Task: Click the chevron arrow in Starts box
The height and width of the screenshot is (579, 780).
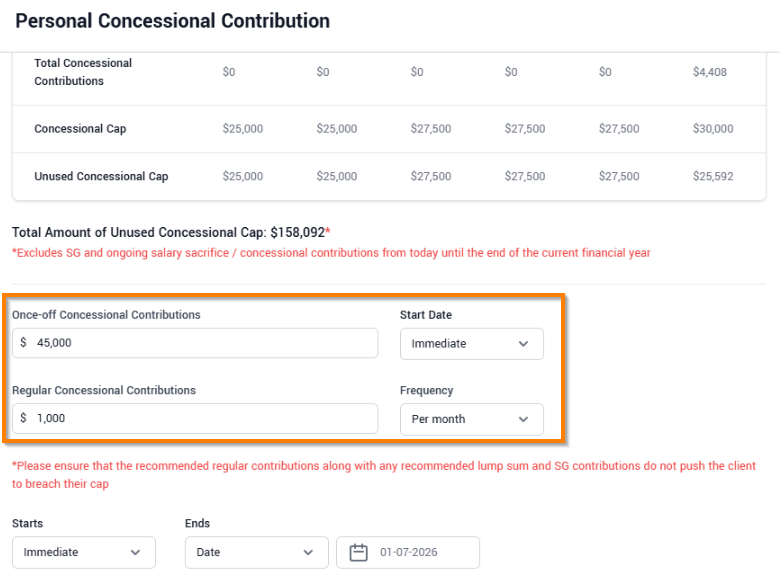Action: click(x=135, y=552)
